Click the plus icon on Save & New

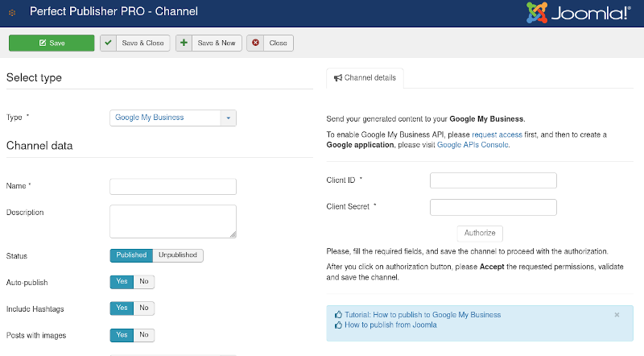click(x=184, y=43)
